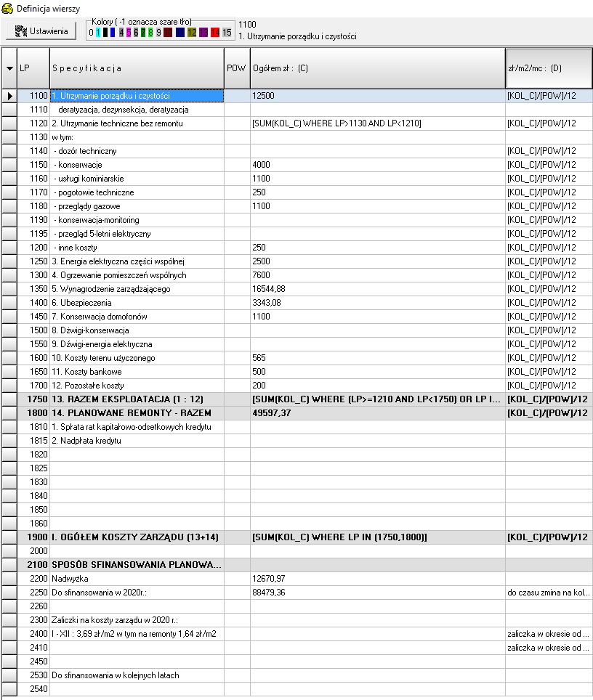
Task: Select 'SPOSÓB SFINANSOWANIA PLANOWA...' row
Action: [x=137, y=565]
